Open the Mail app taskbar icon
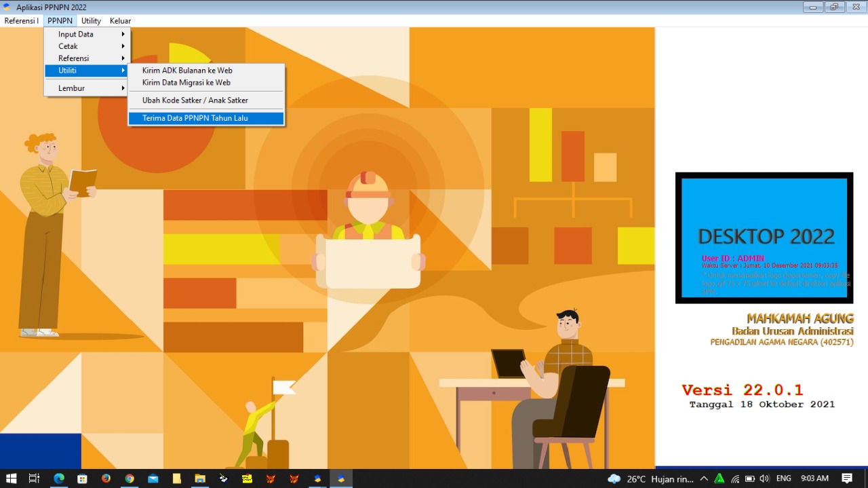868x488 pixels. [153, 478]
